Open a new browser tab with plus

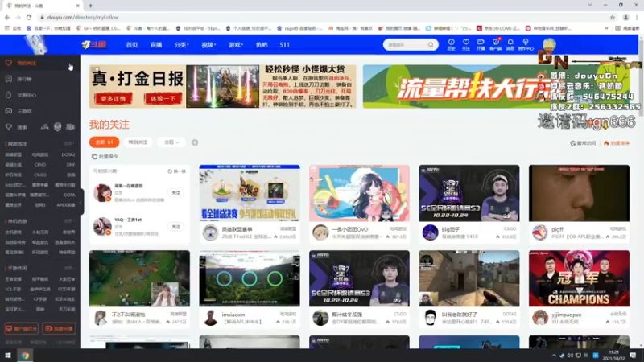click(90, 6)
